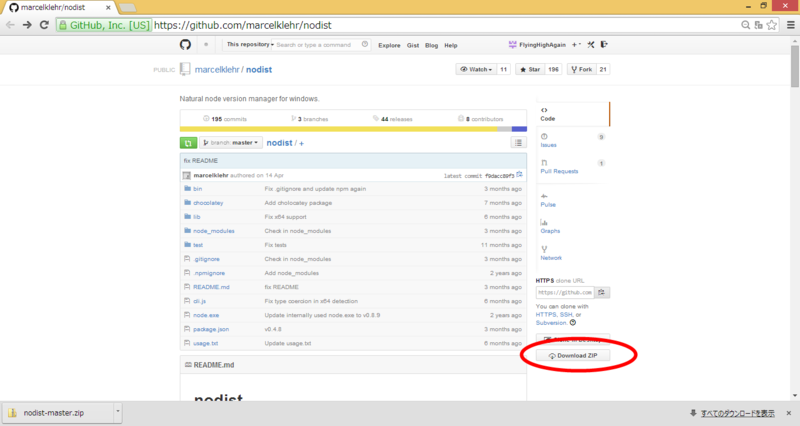The image size is (800, 426).
Task: Open Gist in the header
Action: tap(413, 45)
